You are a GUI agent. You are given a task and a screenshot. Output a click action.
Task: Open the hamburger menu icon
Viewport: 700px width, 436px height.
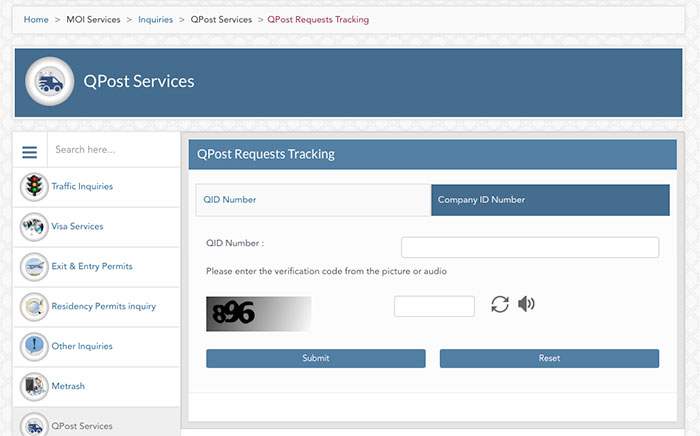click(x=30, y=152)
